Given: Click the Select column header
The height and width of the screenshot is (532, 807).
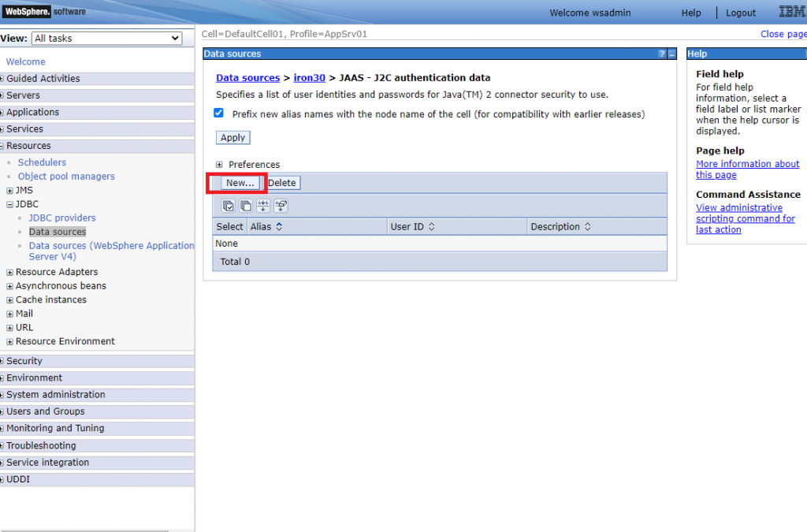Looking at the screenshot, I should tap(229, 226).
